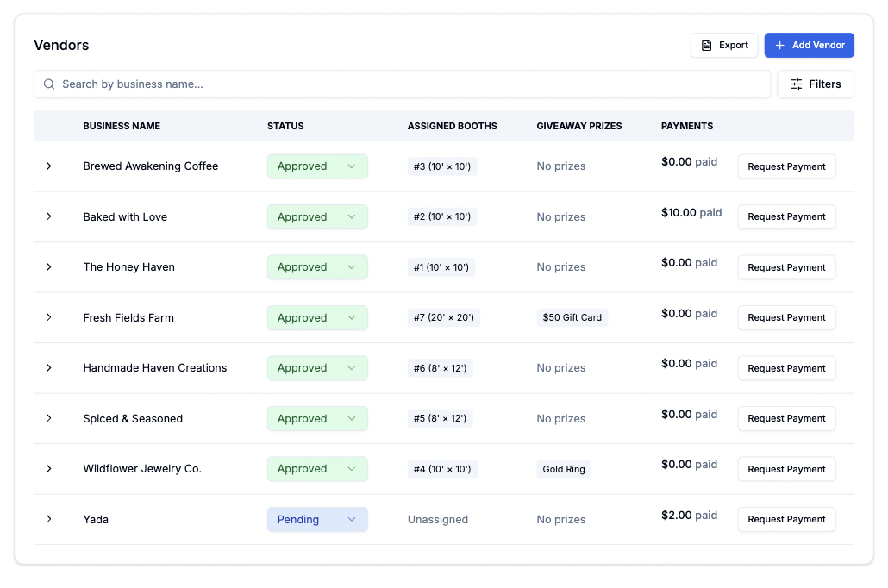Image resolution: width=888 pixels, height=588 pixels.
Task: Request payment from Handmade Haven Creations
Action: [786, 368]
